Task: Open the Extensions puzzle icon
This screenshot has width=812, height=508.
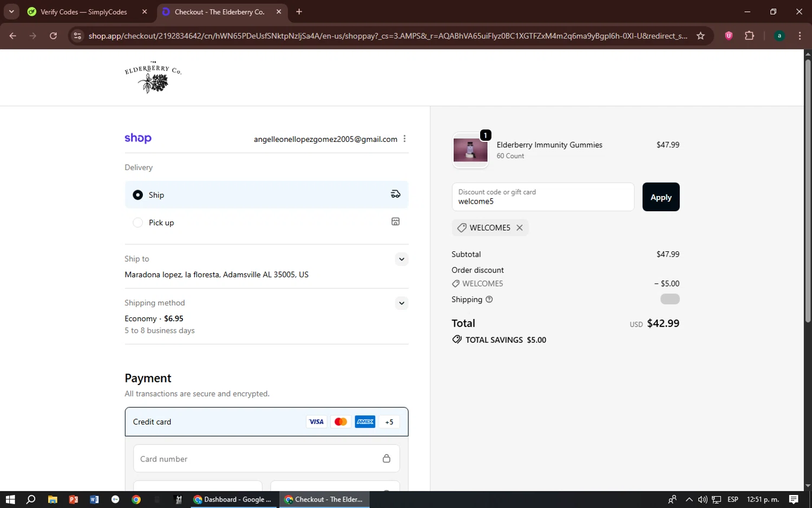Action: (x=749, y=36)
